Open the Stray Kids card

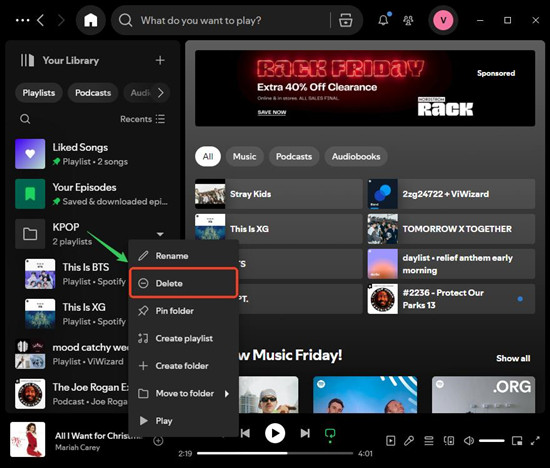tap(279, 194)
